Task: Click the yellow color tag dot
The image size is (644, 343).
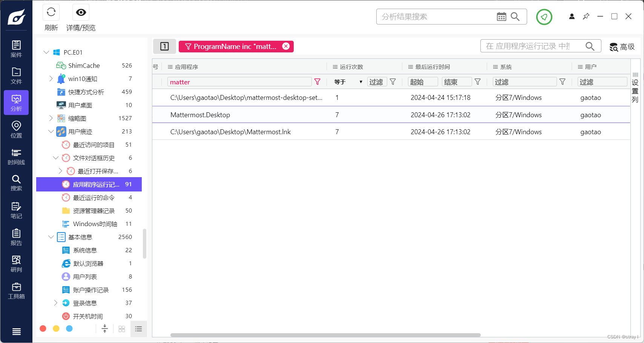Action: click(x=56, y=329)
